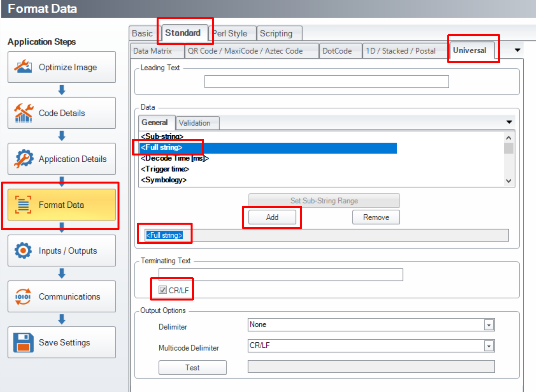Screen dimensions: 536x392
Task: Click the Communications 10101 icon
Action: click(23, 297)
